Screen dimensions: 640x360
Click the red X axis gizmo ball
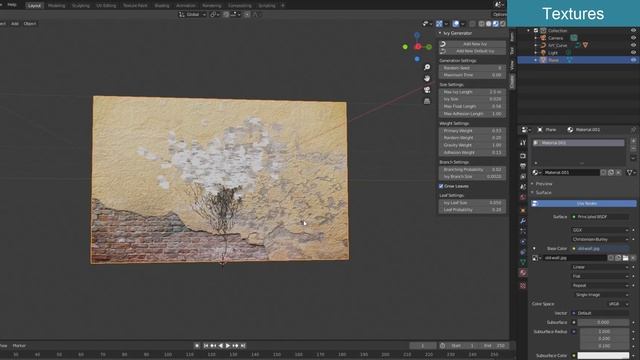click(x=418, y=47)
